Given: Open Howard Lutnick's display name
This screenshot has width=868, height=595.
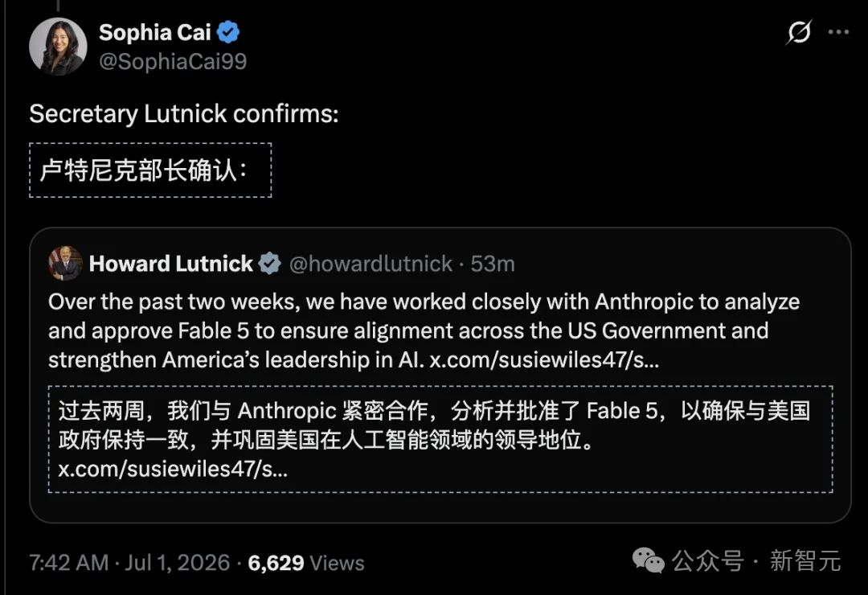Looking at the screenshot, I should tap(170, 263).
